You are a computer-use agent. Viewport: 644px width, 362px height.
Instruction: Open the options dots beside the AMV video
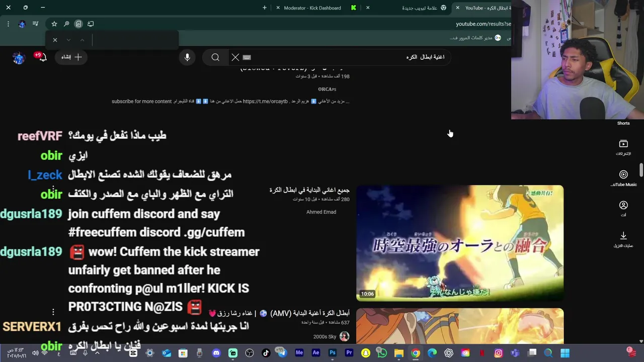[x=53, y=312]
